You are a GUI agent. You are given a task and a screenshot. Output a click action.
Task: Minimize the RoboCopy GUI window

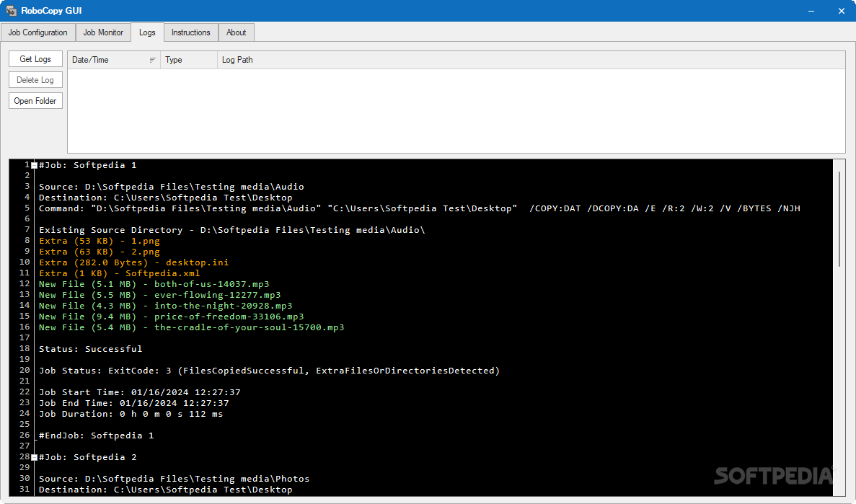pos(811,11)
